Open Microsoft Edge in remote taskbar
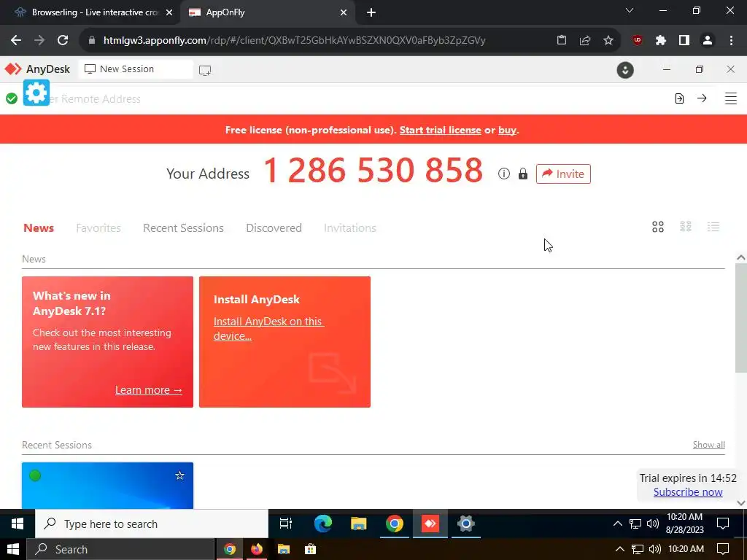 pyautogui.click(x=323, y=524)
